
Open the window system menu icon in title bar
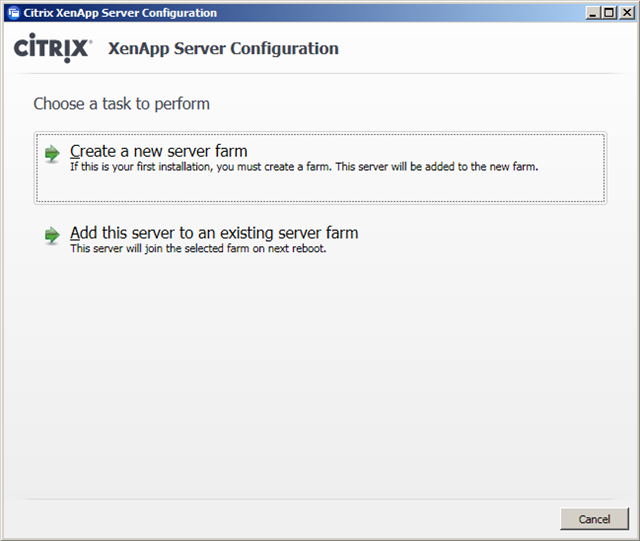point(14,13)
